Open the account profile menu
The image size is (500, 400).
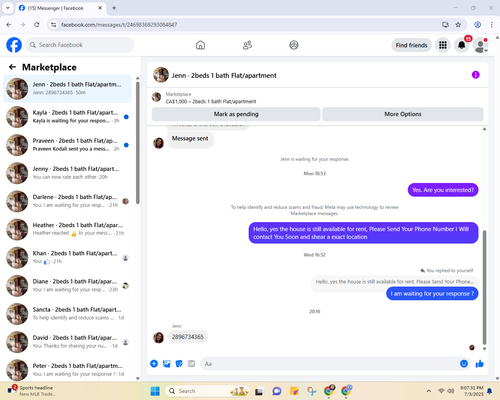[x=480, y=45]
